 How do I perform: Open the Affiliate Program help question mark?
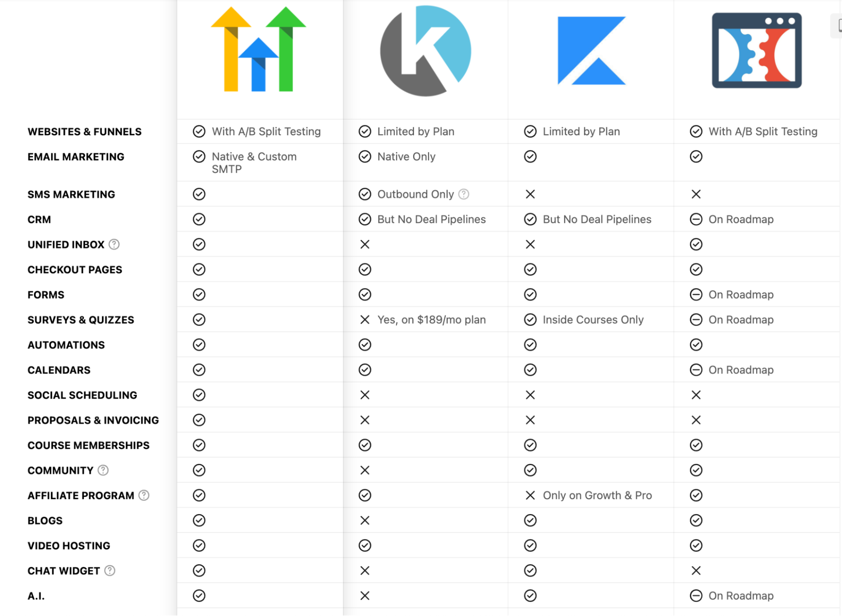coord(144,495)
